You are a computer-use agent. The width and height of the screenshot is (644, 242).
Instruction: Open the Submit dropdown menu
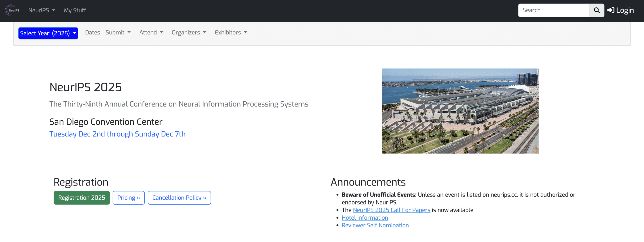(x=118, y=32)
